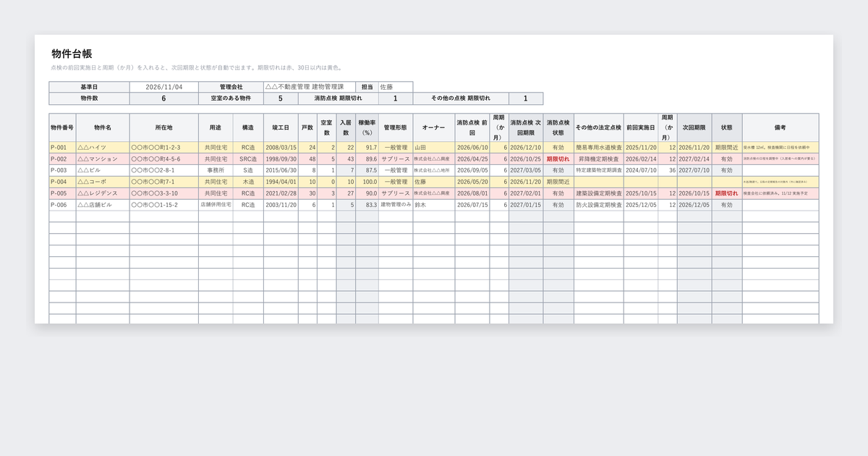Viewport: 868px width, 456px height.
Task: Select the P-001 property number cell
Action: [62, 147]
